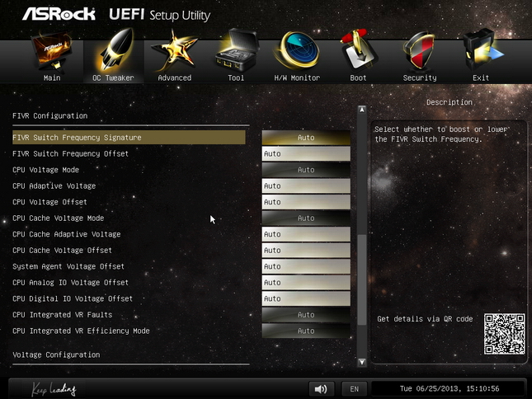This screenshot has height=399, width=532.
Task: Click the CPU Adaptive Voltage value field
Action: [306, 186]
